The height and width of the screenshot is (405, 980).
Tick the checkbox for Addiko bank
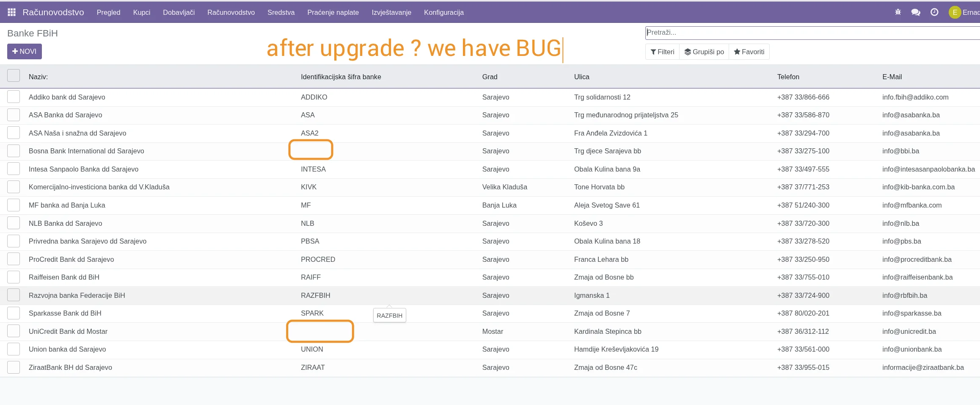click(14, 97)
